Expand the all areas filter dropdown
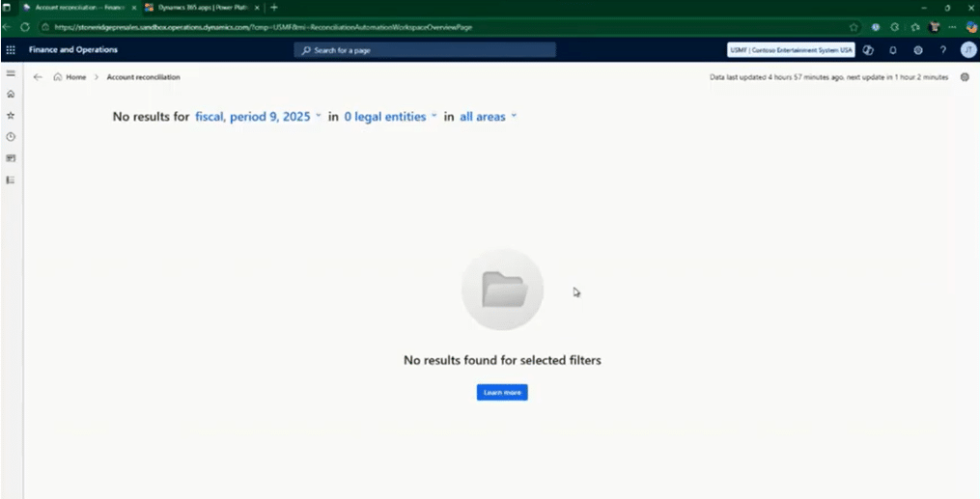The width and height of the screenshot is (980, 499). 488,117
